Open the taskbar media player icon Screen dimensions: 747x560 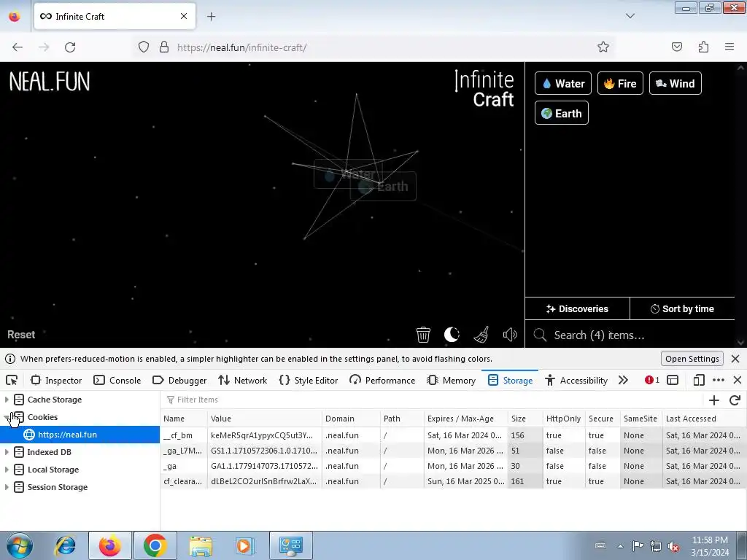click(x=244, y=545)
